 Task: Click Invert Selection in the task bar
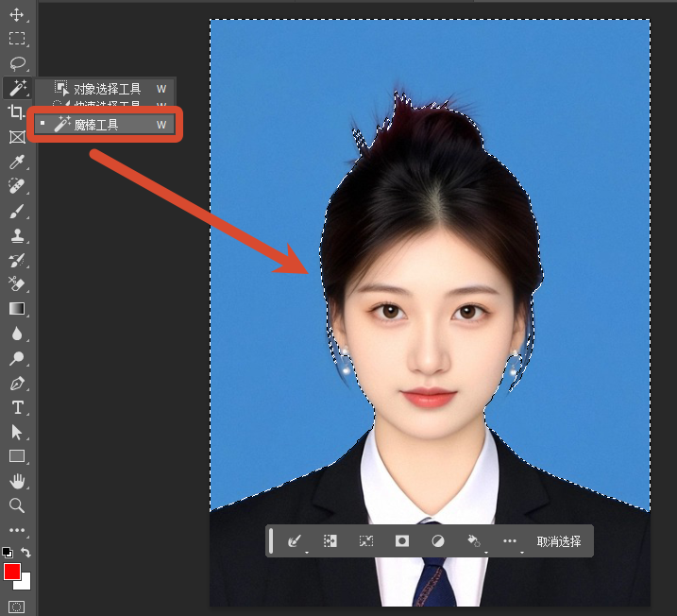[330, 541]
